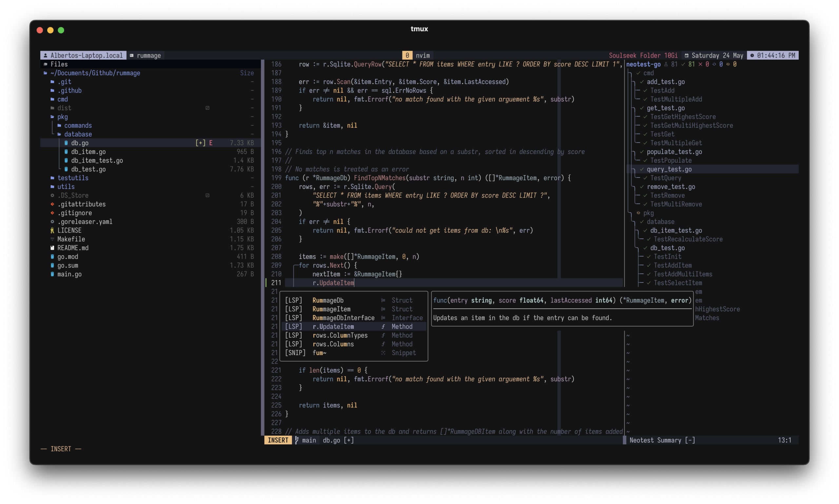Click the orange skipped icon in neotest header
The image size is (839, 504).
728,64
